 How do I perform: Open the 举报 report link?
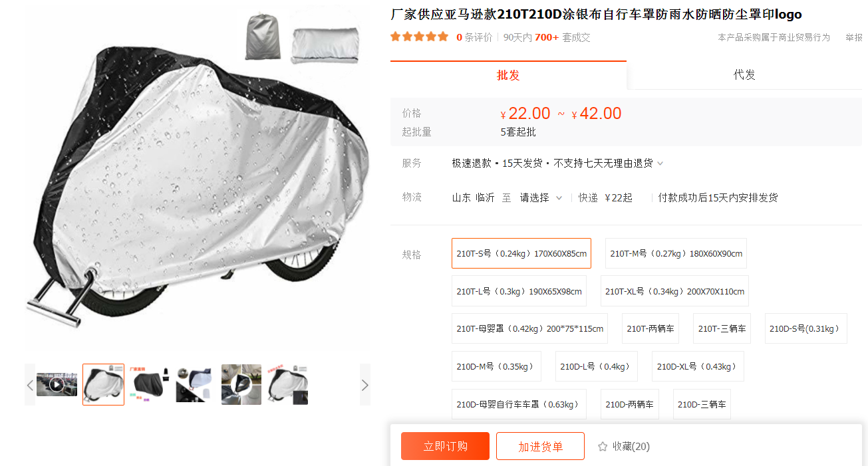tap(853, 37)
